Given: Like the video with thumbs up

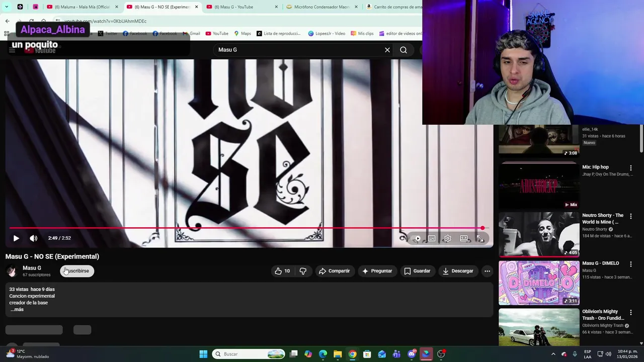Looking at the screenshot, I should tap(282, 271).
